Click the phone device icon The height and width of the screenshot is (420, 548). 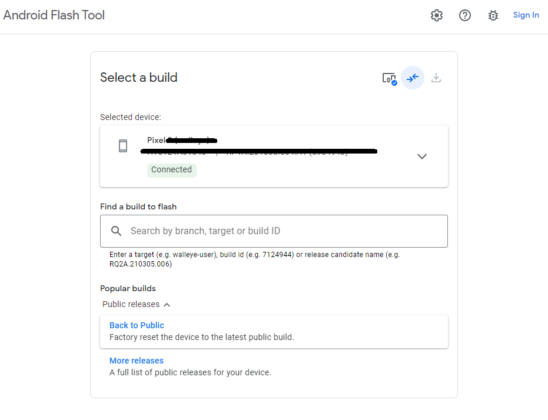123,146
